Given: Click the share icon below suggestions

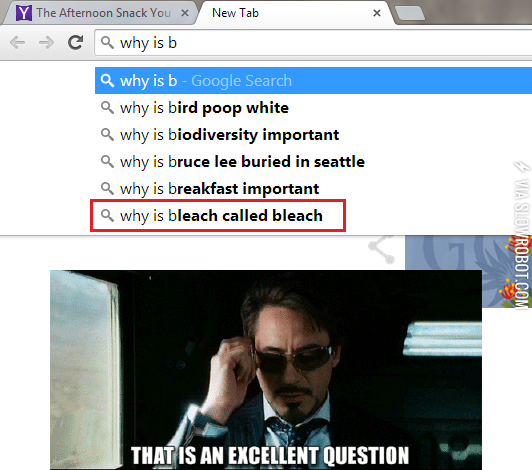Looking at the screenshot, I should click(381, 249).
